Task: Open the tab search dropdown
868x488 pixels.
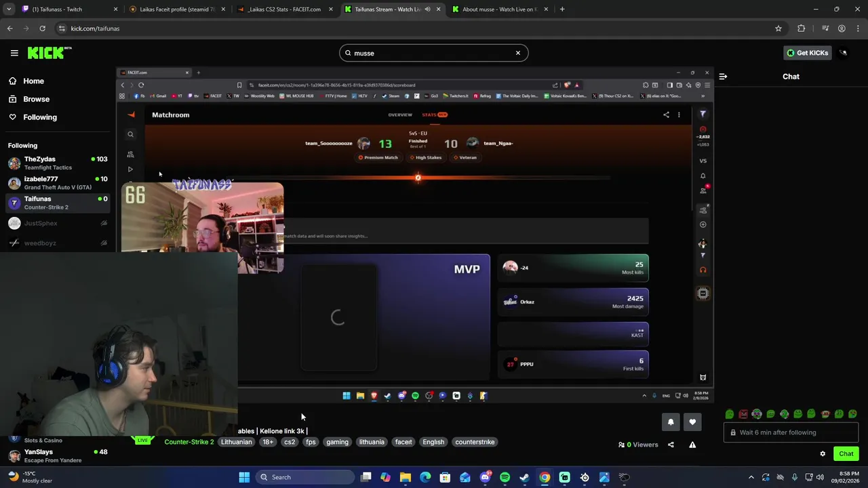Action: tap(9, 9)
